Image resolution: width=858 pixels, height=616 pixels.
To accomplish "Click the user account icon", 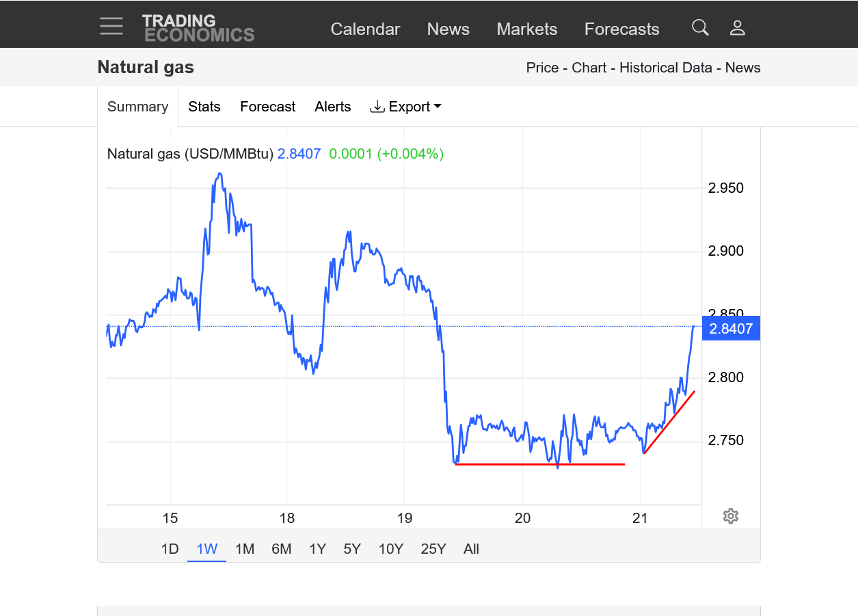I will [x=737, y=28].
